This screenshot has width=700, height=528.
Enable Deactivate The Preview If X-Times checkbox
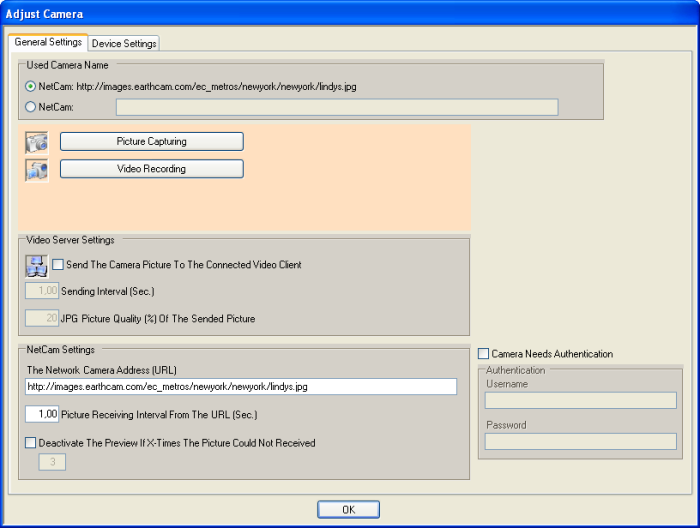pos(31,443)
